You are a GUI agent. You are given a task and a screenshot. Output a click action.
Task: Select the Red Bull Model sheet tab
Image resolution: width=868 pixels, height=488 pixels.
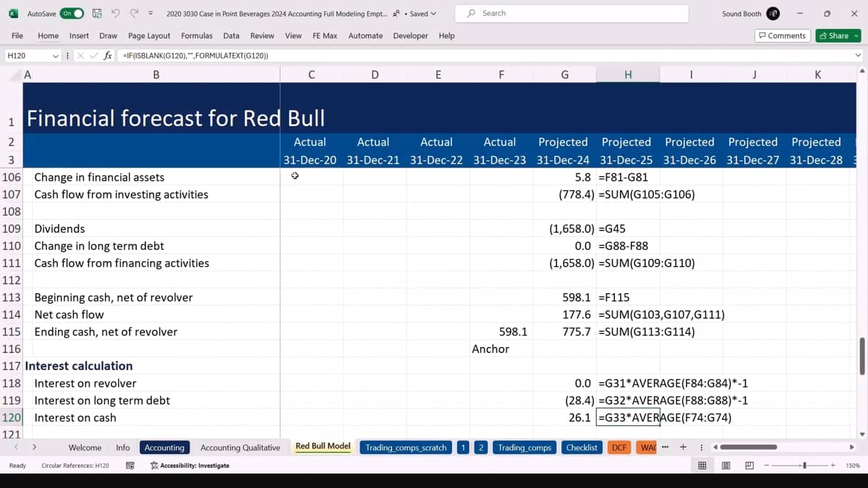[323, 447]
